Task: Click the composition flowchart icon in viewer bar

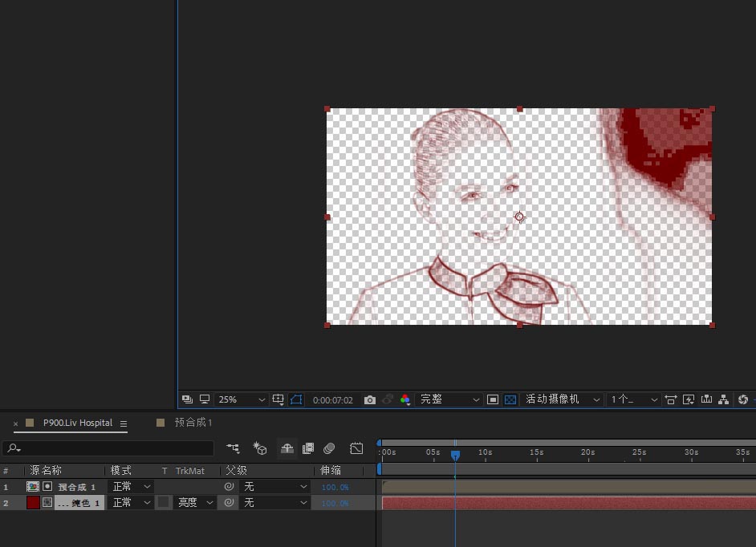Action: point(724,399)
